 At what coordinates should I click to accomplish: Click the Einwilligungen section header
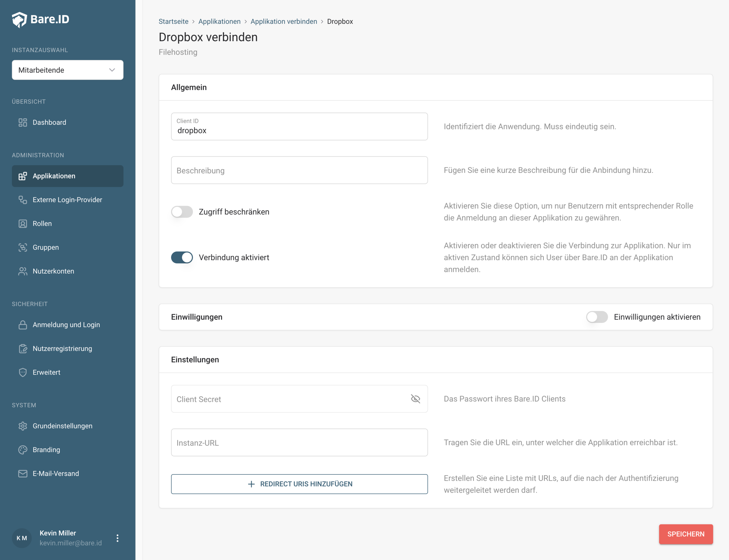197,317
